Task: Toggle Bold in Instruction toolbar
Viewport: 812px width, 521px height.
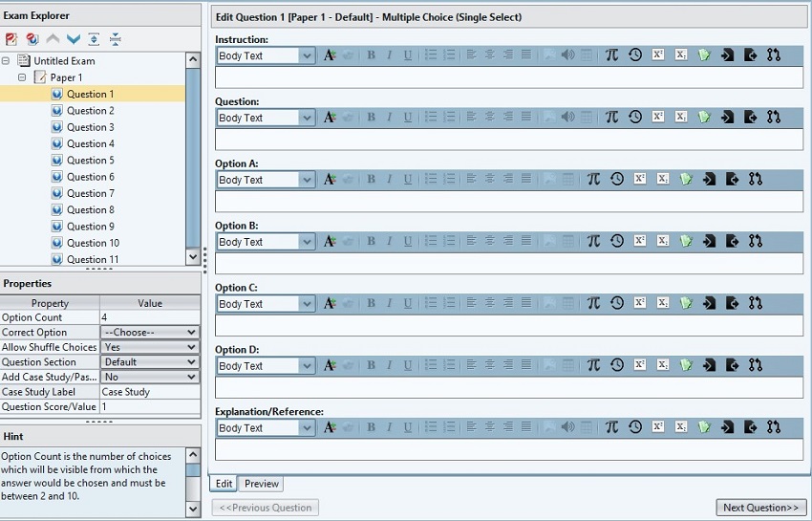Action: [x=371, y=54]
